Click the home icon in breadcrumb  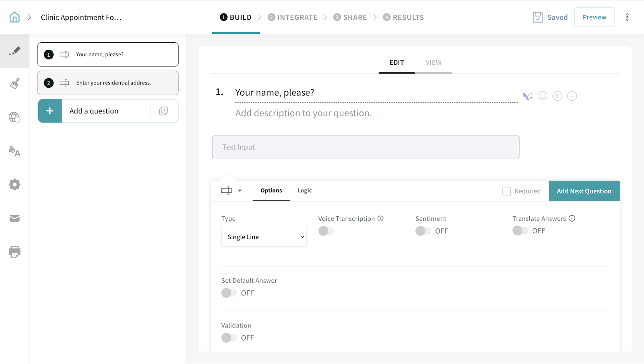[x=14, y=17]
